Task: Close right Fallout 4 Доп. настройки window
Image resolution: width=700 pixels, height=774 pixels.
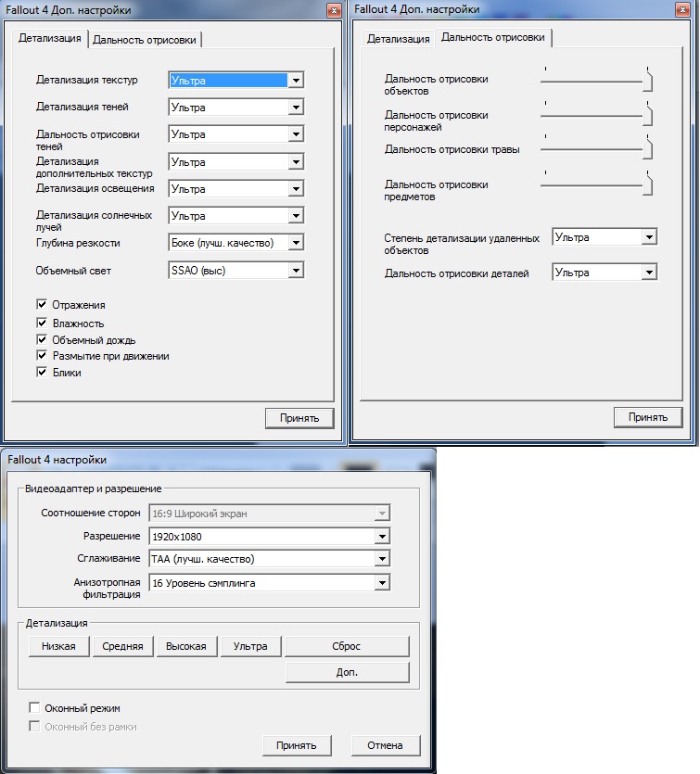Action: pos(682,9)
